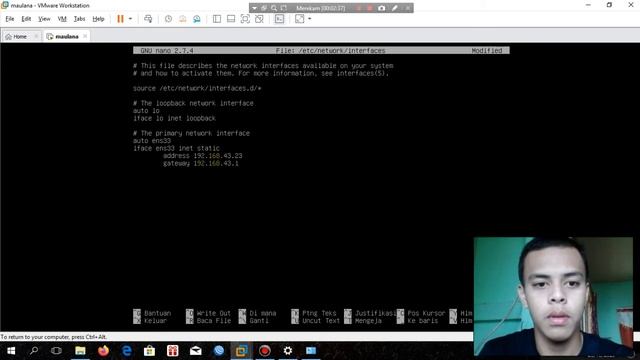Viewport: 640px width, 360px height.
Task: Launch Microsoft Edge from the taskbar
Action: click(127, 351)
